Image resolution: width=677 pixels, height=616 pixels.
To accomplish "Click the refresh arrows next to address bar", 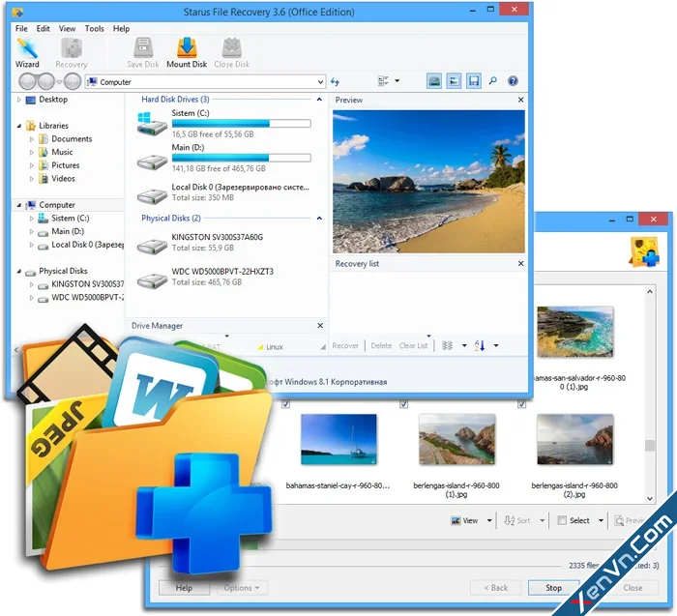I will pos(335,81).
